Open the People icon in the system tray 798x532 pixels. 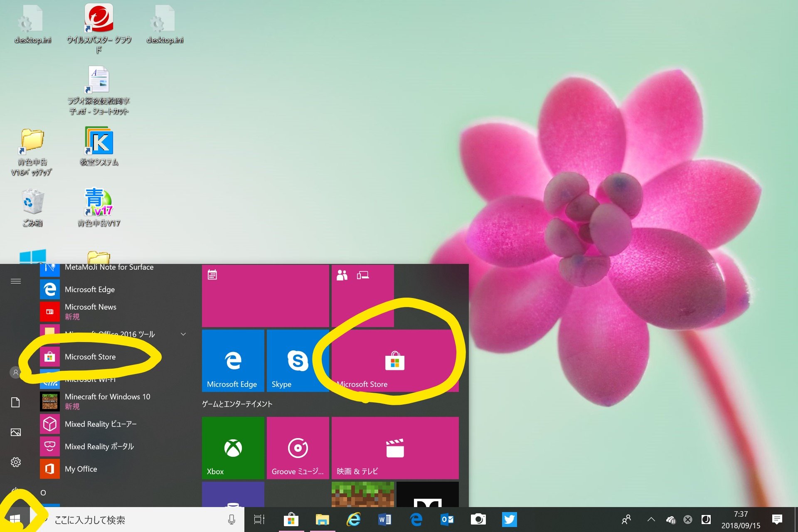626,520
